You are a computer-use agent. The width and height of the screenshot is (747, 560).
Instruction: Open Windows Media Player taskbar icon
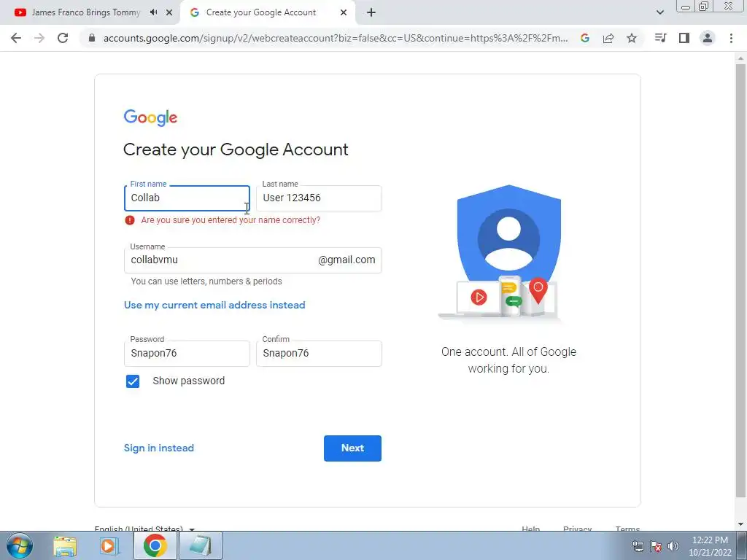pos(109,545)
